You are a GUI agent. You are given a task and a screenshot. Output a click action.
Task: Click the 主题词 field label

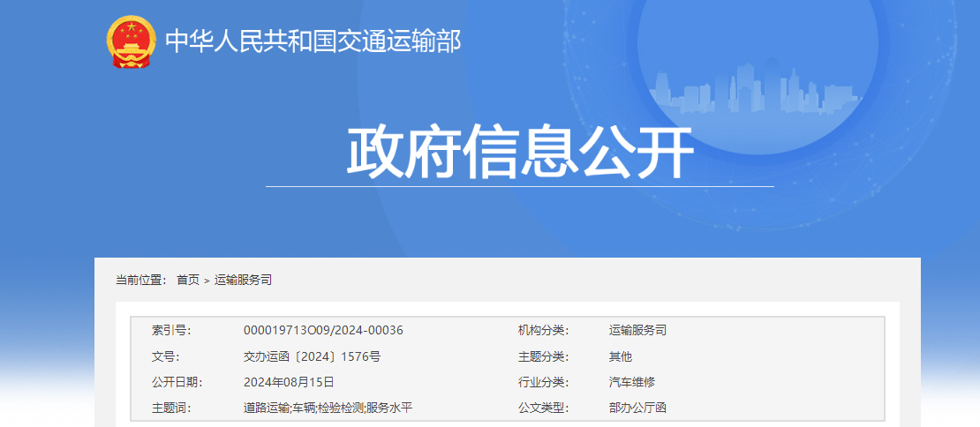[171, 408]
